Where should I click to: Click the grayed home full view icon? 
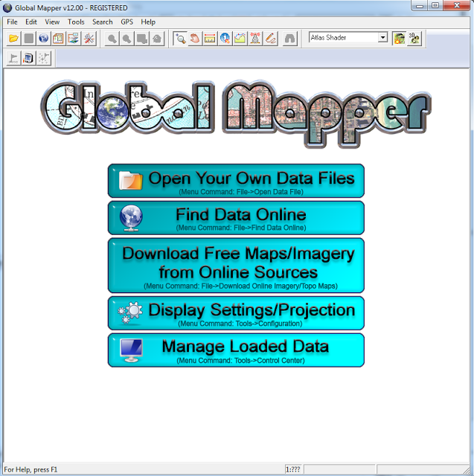[157, 39]
